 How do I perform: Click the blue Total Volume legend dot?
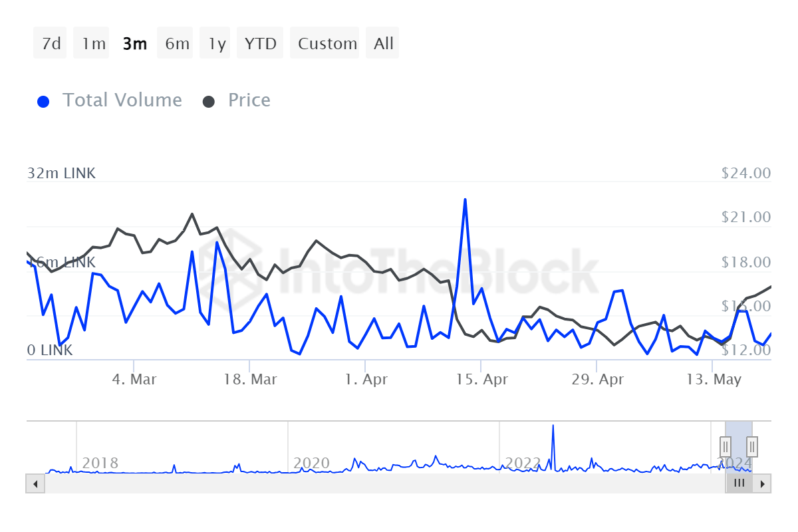(x=43, y=102)
